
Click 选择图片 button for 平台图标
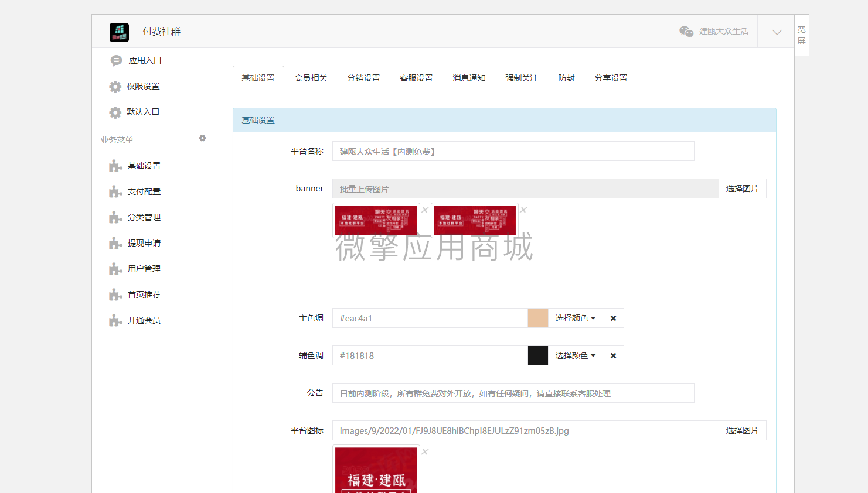(x=743, y=430)
